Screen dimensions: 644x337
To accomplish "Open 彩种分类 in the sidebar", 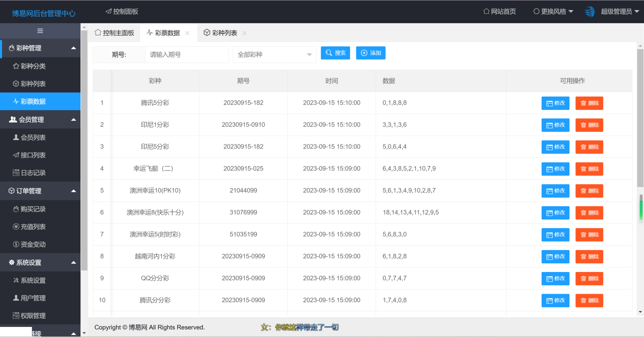I will pos(33,66).
